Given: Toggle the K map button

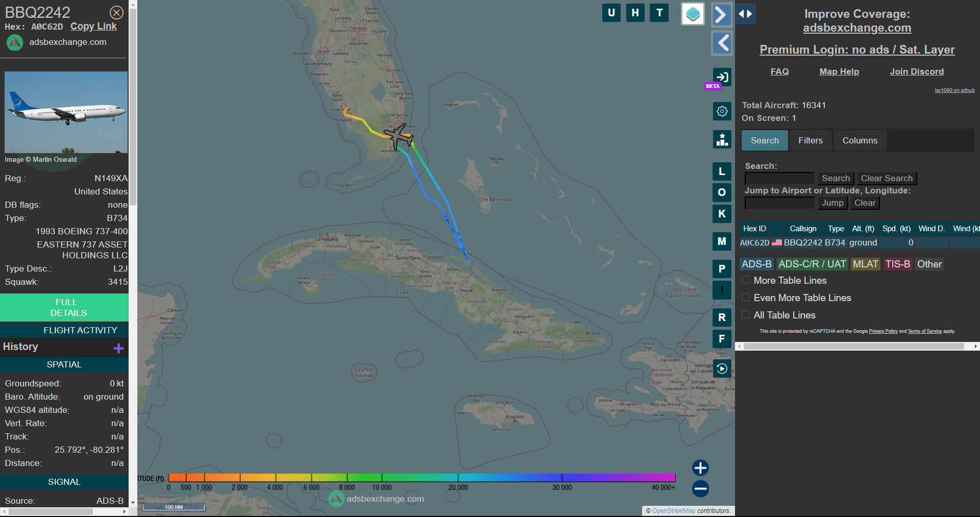Looking at the screenshot, I should (722, 214).
